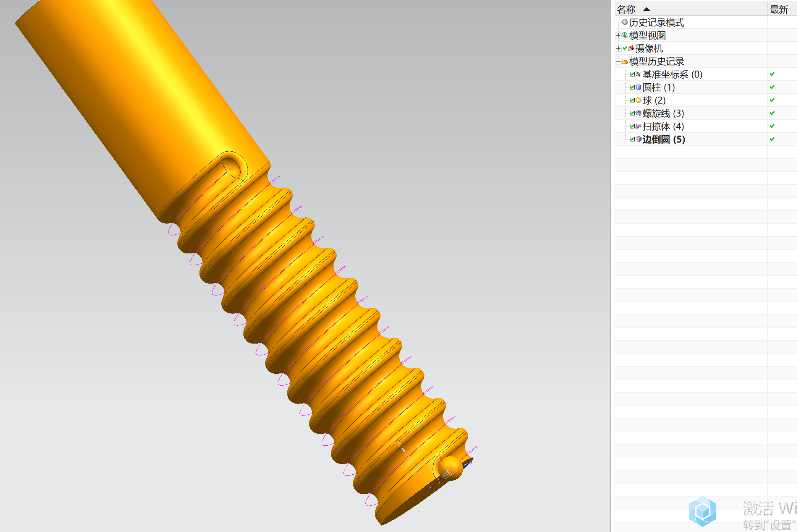Click the 球 (2) sphere icon
Viewport: 797px width, 532px height.
pos(638,100)
